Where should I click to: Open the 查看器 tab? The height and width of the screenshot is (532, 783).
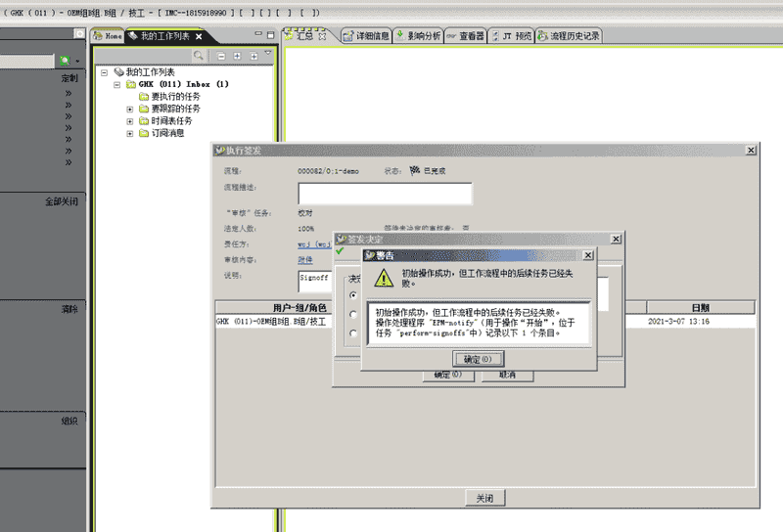pos(466,36)
